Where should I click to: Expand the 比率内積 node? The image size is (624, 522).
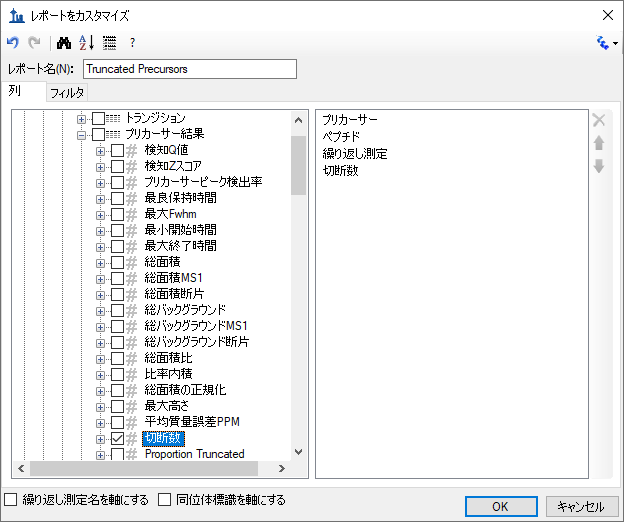(x=100, y=375)
